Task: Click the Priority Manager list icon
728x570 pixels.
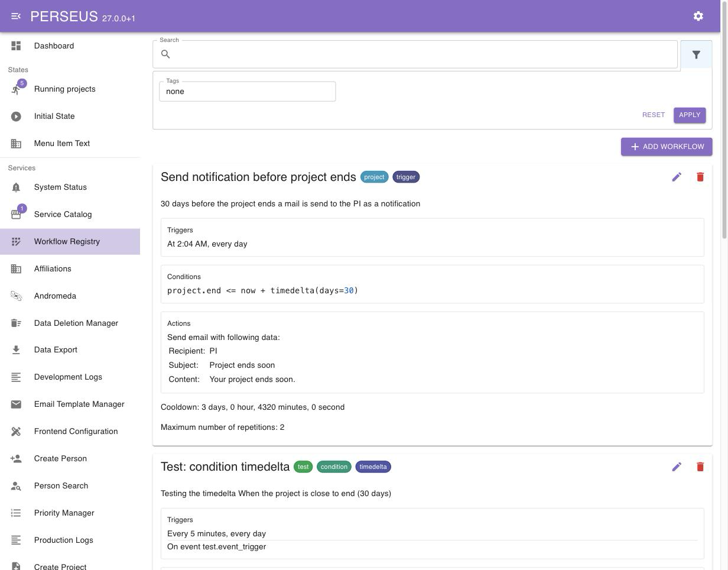Action: click(x=16, y=513)
